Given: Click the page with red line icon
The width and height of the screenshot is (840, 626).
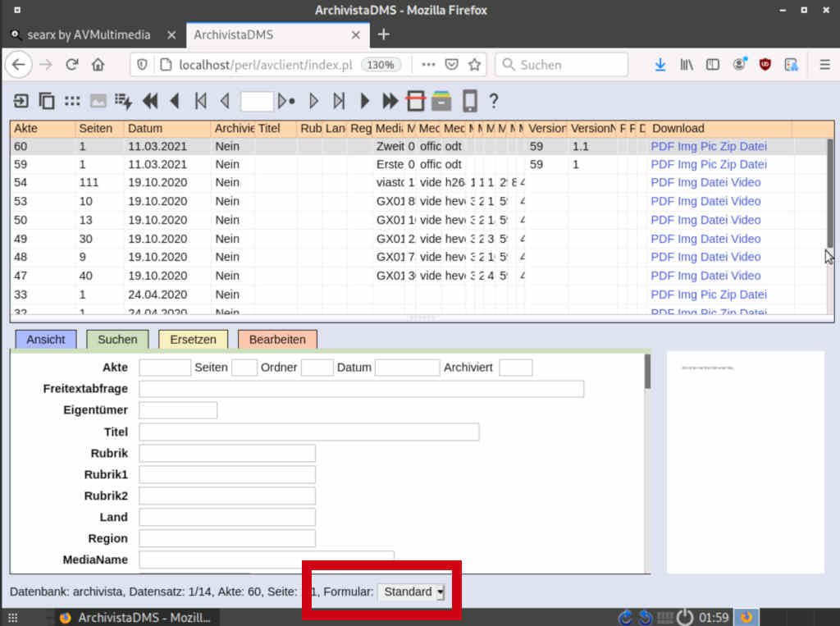Looking at the screenshot, I should click(416, 101).
